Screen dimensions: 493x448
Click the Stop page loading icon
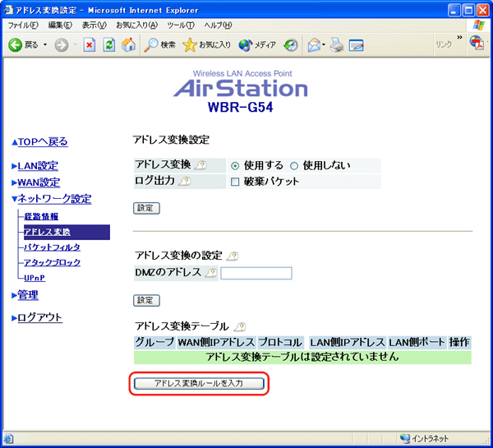tap(90, 45)
